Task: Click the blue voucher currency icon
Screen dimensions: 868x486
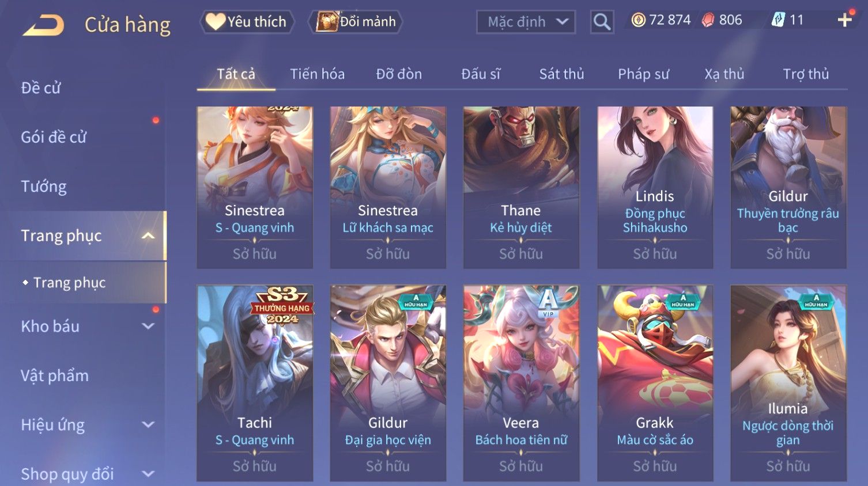Action: (x=778, y=20)
